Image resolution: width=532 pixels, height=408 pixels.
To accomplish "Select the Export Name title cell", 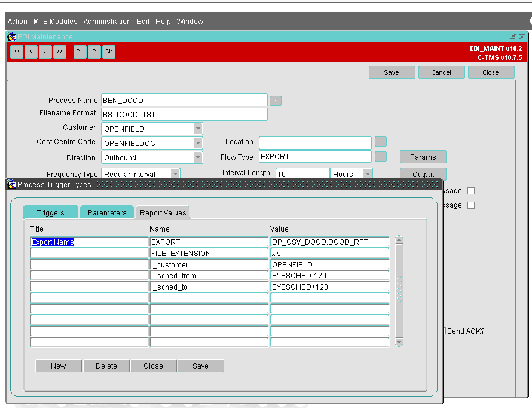I will 89,242.
